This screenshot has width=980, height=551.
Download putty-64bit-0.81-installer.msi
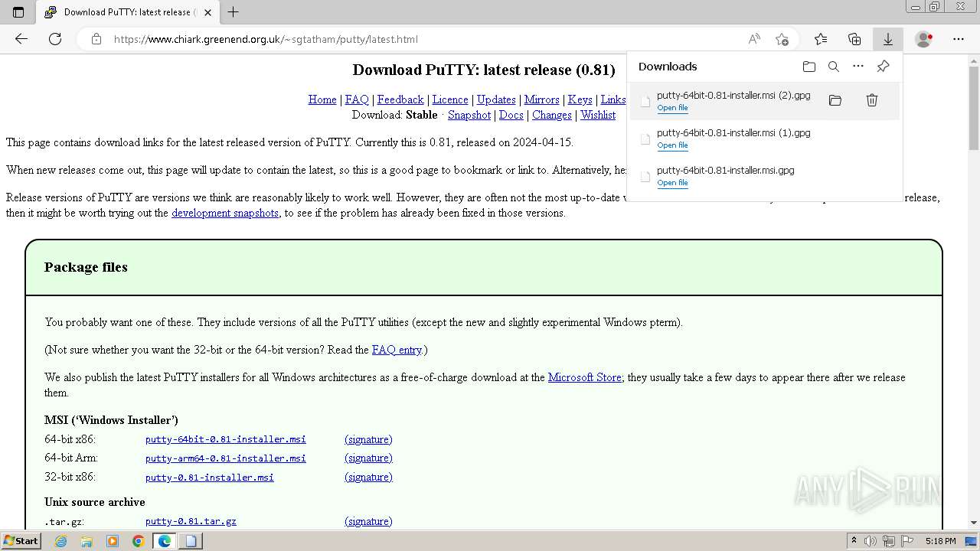[x=226, y=439]
